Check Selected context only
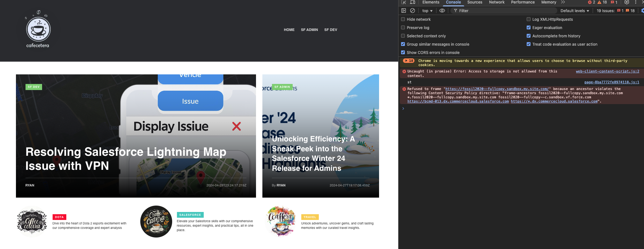This screenshot has height=249, width=644. pyautogui.click(x=403, y=36)
